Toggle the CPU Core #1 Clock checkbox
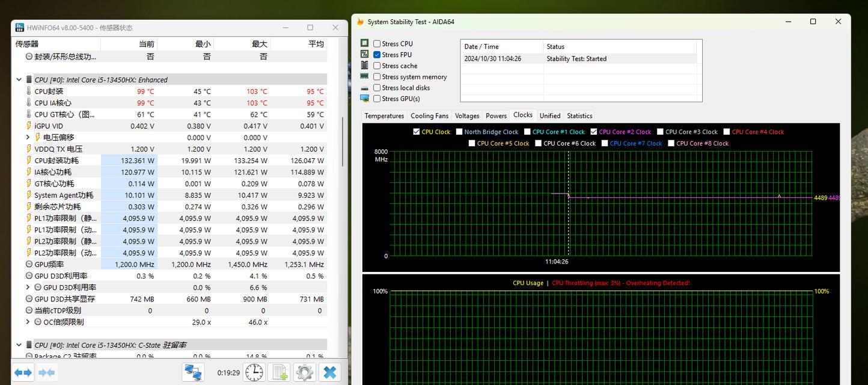This screenshot has height=385, width=868. [527, 132]
